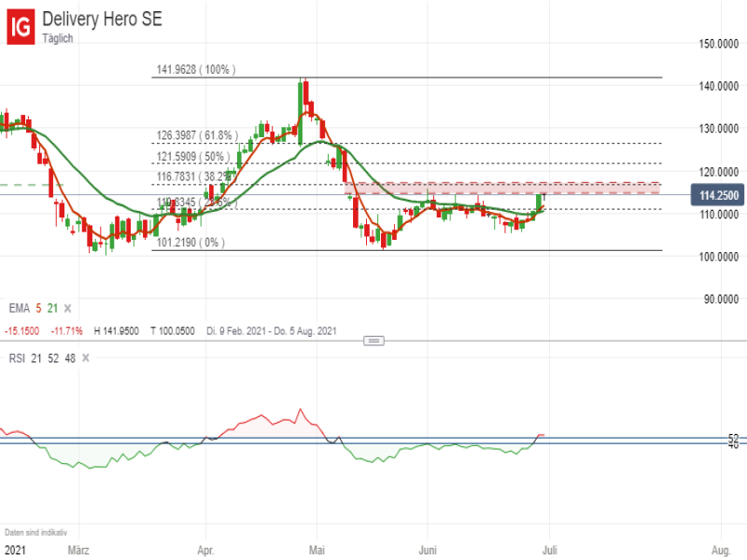The height and width of the screenshot is (560, 747).
Task: Click the 150.0000 price axis label
Action: (x=718, y=44)
